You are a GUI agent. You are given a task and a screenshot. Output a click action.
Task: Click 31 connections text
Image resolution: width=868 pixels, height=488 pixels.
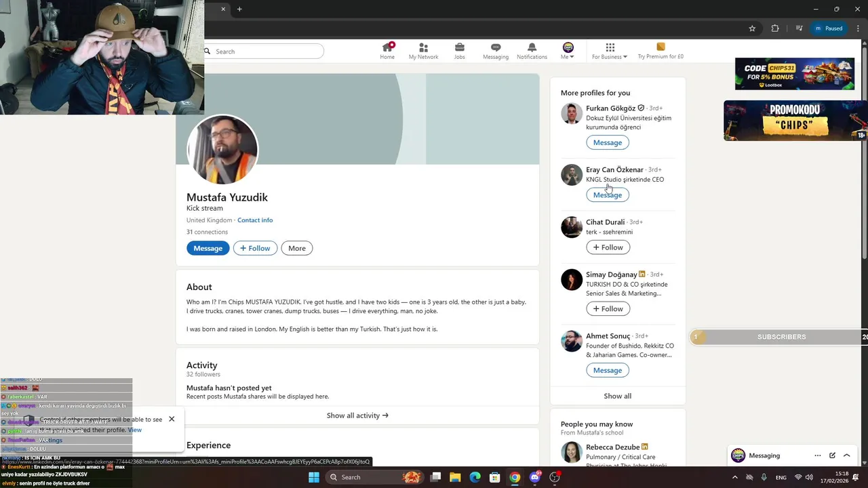click(207, 232)
